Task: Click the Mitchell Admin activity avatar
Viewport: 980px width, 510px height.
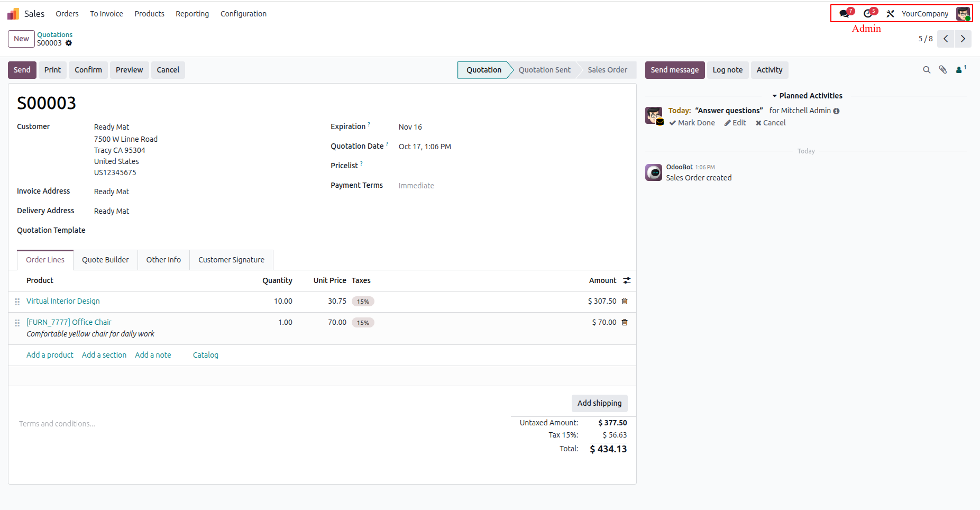Action: [x=654, y=115]
